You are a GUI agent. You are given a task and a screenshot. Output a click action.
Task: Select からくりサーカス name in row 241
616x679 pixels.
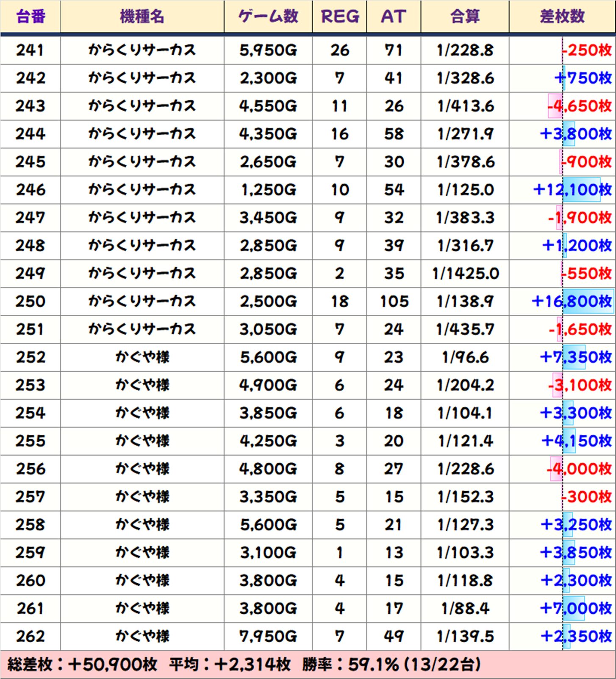point(142,50)
